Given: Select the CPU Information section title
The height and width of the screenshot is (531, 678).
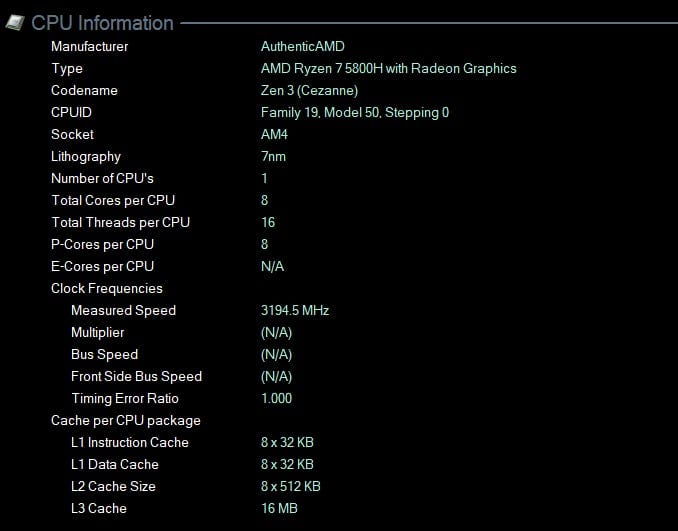Looking at the screenshot, I should 102,22.
